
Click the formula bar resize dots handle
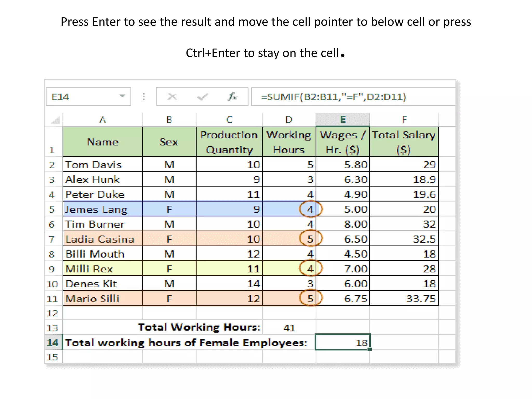tap(144, 97)
